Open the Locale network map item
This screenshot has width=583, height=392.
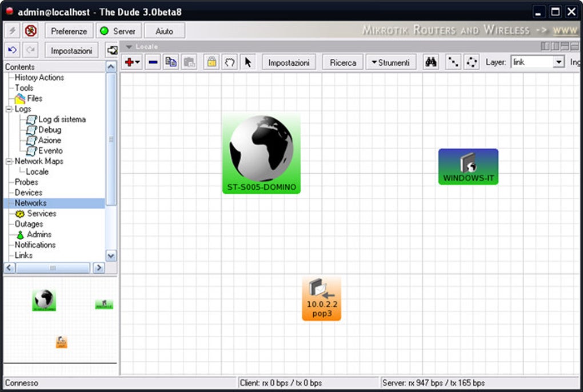tap(37, 171)
